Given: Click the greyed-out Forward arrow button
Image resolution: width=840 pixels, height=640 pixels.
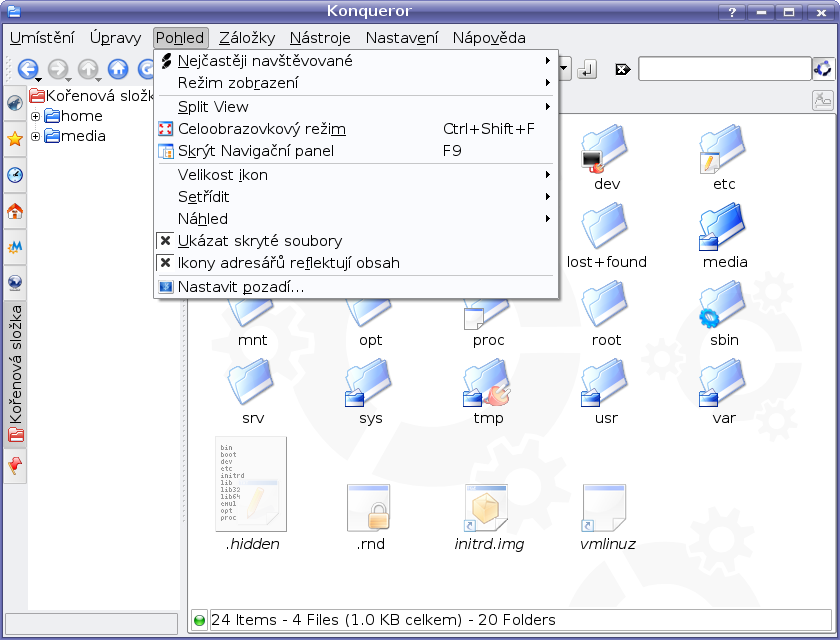Looking at the screenshot, I should pyautogui.click(x=58, y=69).
